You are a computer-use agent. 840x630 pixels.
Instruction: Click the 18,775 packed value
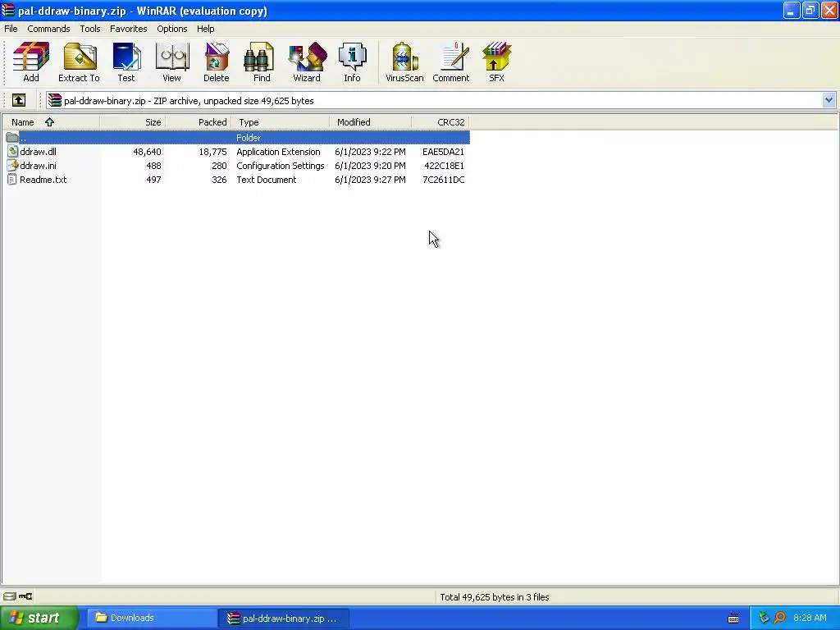pyautogui.click(x=212, y=152)
